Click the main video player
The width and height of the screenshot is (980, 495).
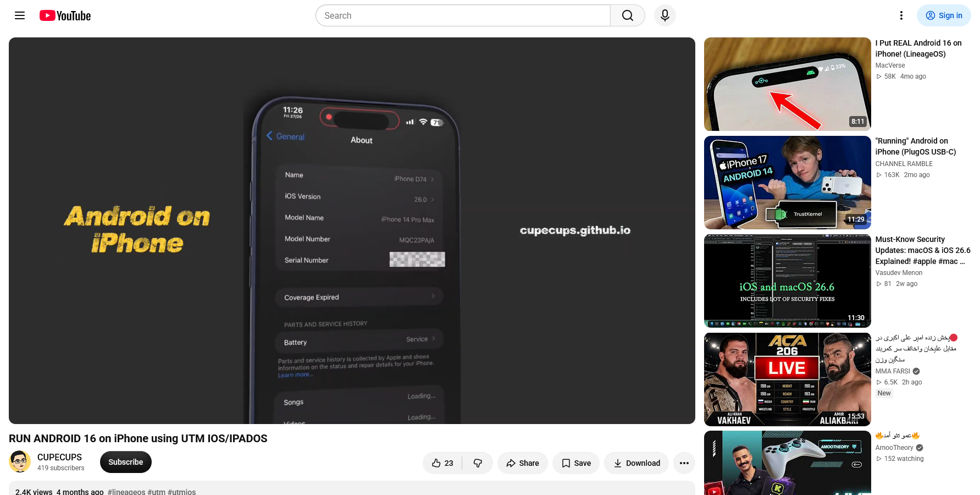coord(352,230)
